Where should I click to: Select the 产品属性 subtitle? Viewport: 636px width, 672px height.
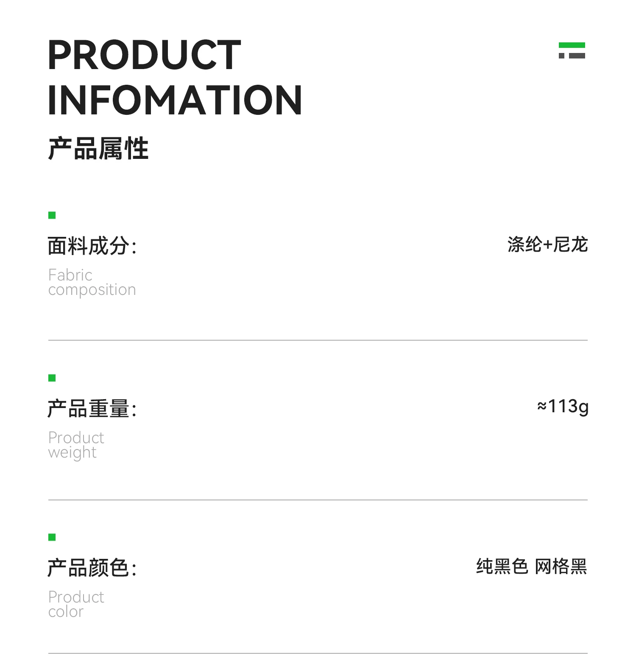click(98, 149)
